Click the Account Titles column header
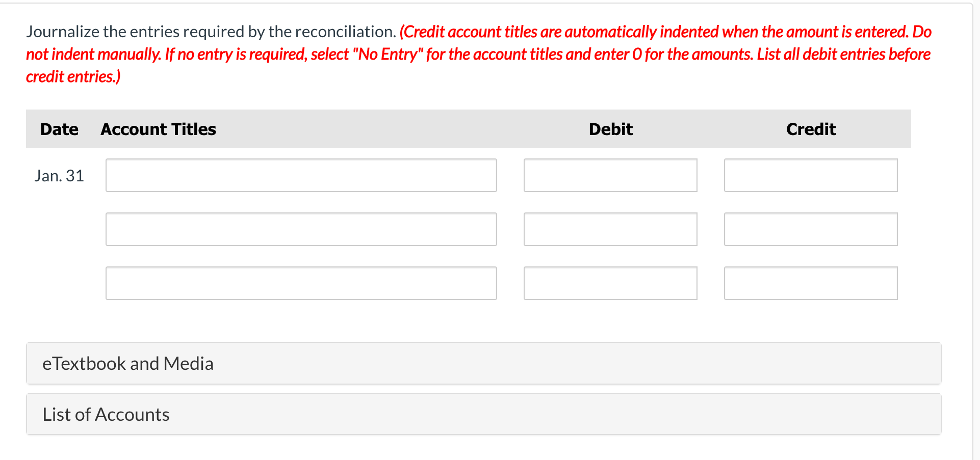 pyautogui.click(x=158, y=129)
